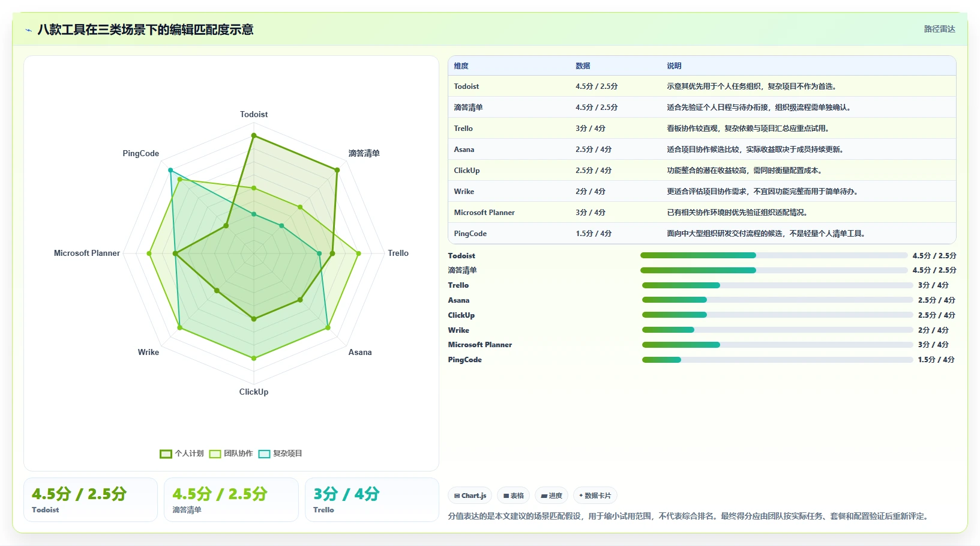Click description 示意其优先用于个人任务组织，复杂项目不作为首选。
The width and height of the screenshot is (980, 546).
pos(753,86)
